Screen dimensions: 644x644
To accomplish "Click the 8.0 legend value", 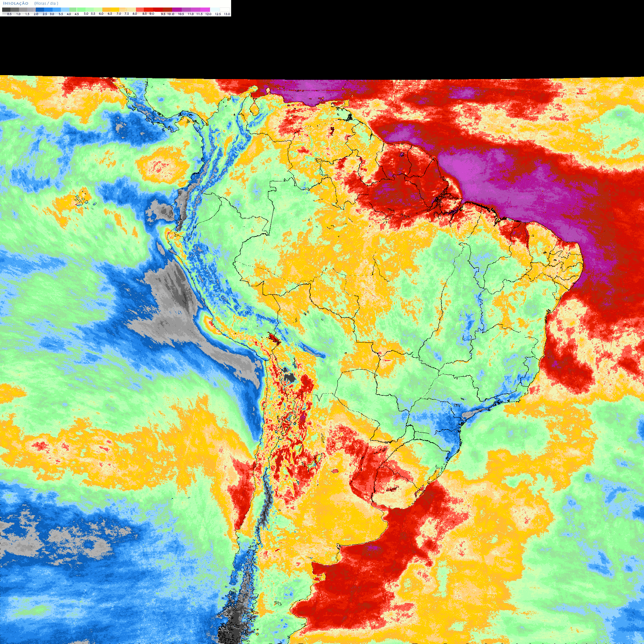I will coord(135,14).
